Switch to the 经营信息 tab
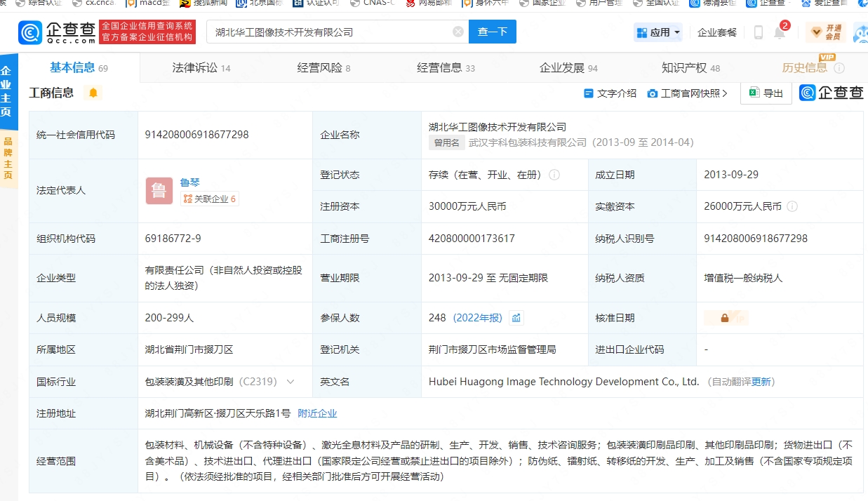 coord(446,68)
